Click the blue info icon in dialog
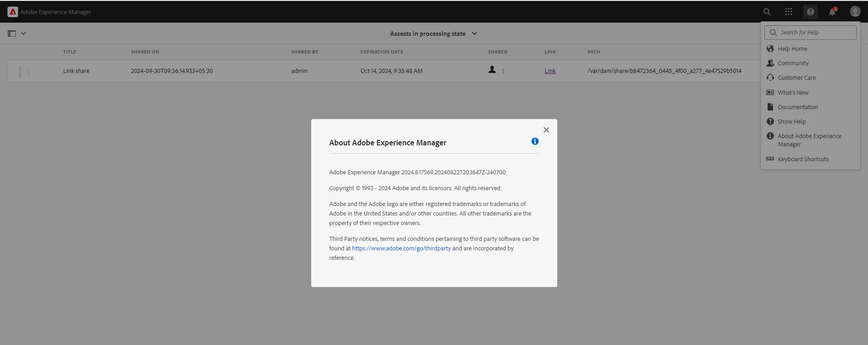Image resolution: width=868 pixels, height=345 pixels. click(x=535, y=141)
